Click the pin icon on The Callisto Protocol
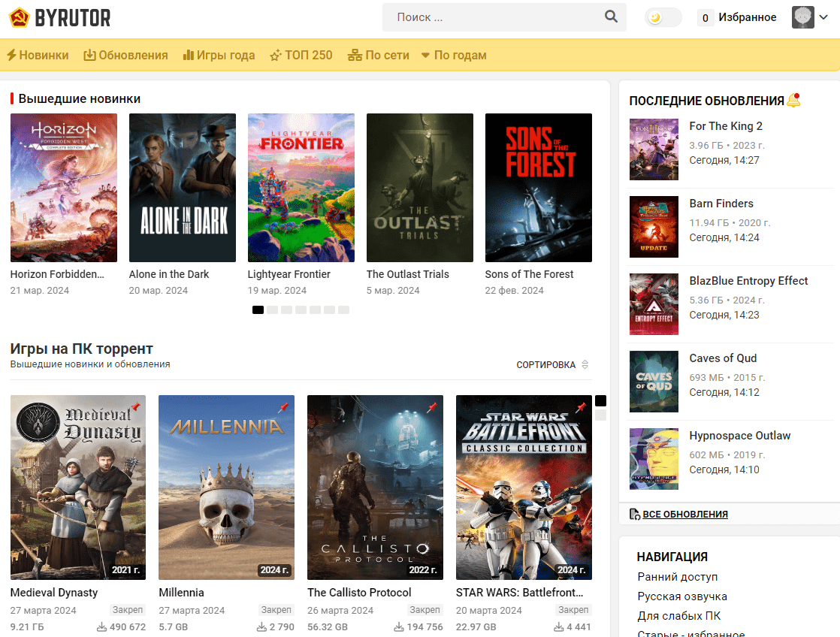 432,407
